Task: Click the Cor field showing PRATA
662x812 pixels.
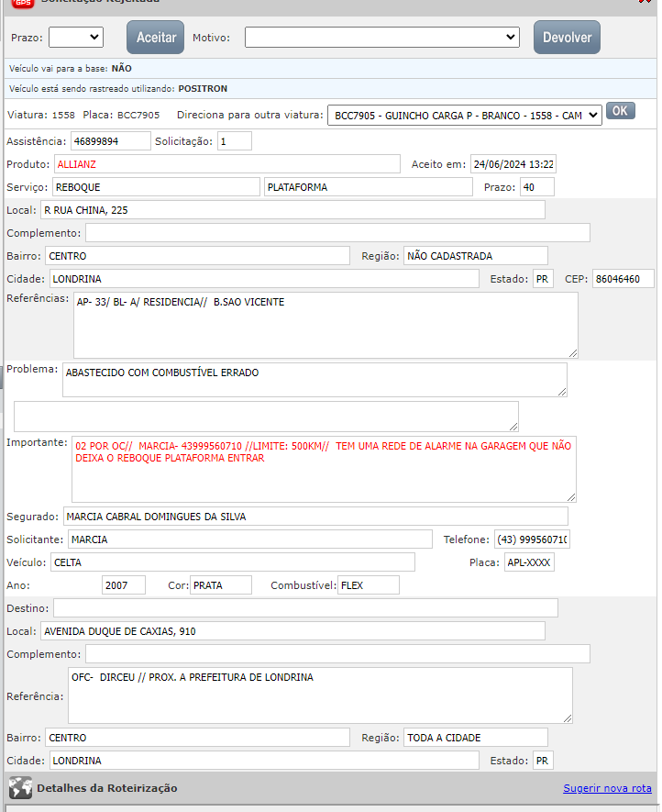Action: 221,585
